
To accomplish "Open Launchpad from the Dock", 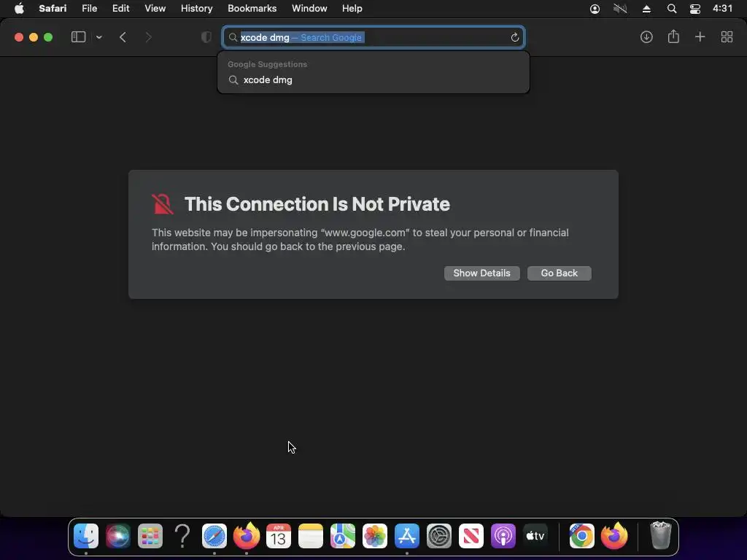I will [150, 536].
